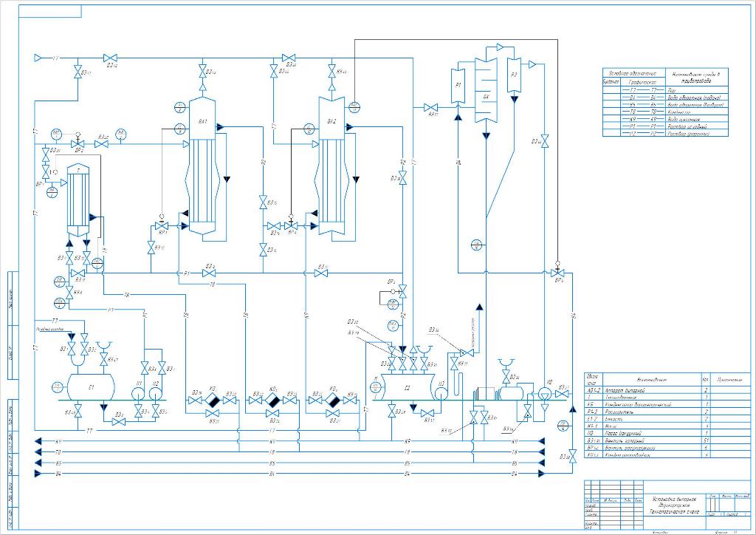
Task: Select the 'Насос вакуумный' specification row
Action: pyautogui.click(x=667, y=433)
